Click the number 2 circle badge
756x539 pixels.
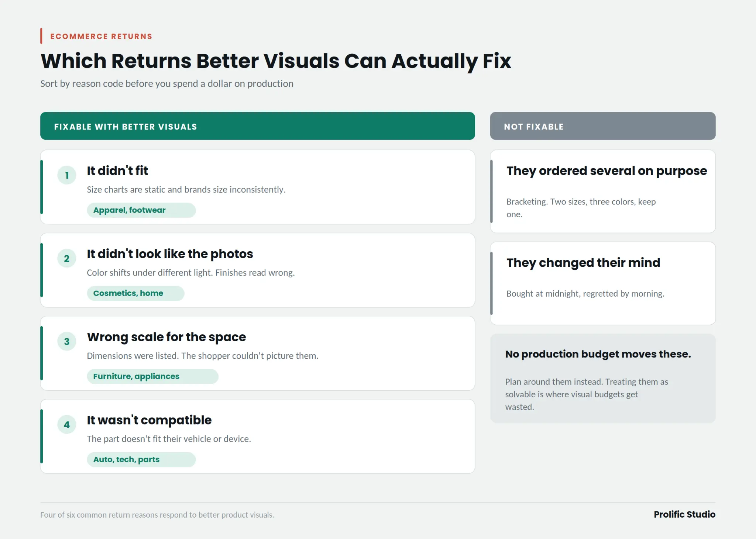pyautogui.click(x=67, y=258)
